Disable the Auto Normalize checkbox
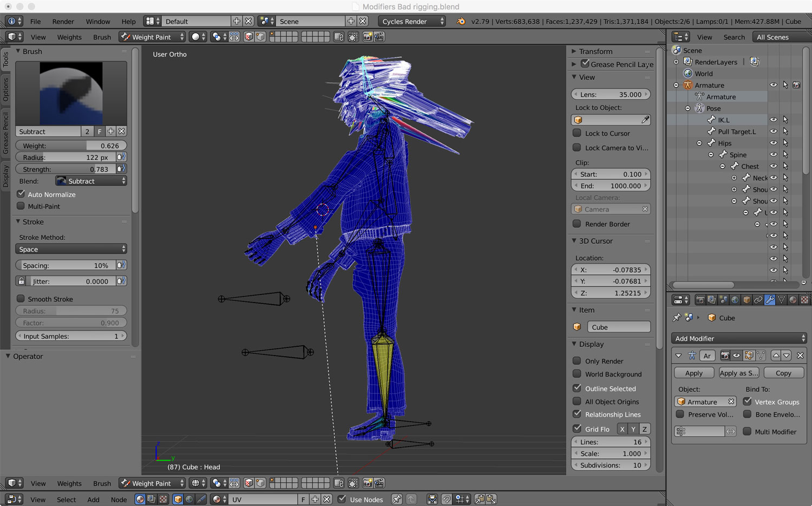Image resolution: width=812 pixels, height=506 pixels. tap(21, 194)
